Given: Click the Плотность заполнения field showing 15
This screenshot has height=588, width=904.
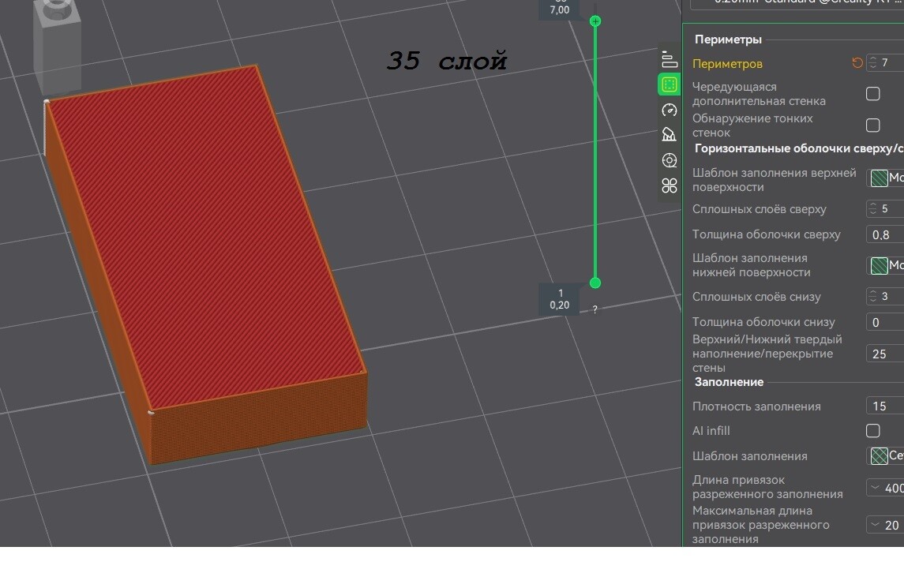Looking at the screenshot, I should [886, 406].
